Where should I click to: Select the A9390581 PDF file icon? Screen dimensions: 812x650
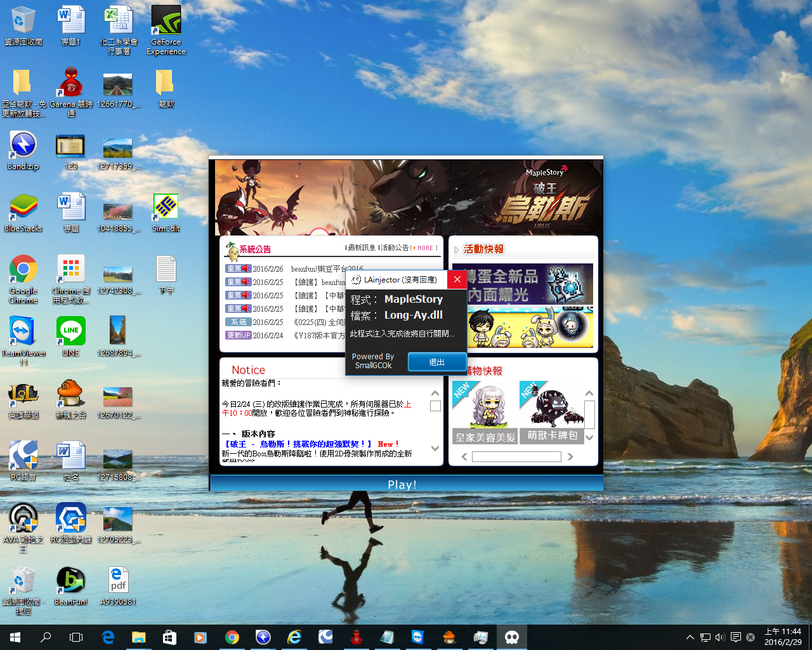coord(119,585)
